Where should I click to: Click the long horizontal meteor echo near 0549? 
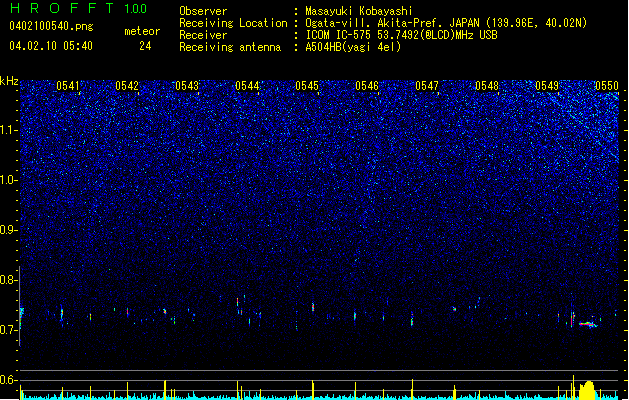click(588, 324)
